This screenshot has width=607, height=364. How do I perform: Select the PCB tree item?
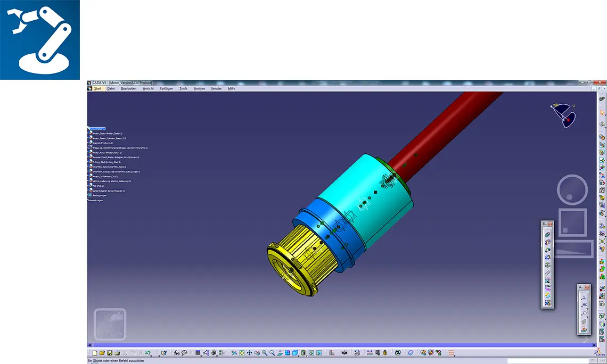click(x=98, y=186)
